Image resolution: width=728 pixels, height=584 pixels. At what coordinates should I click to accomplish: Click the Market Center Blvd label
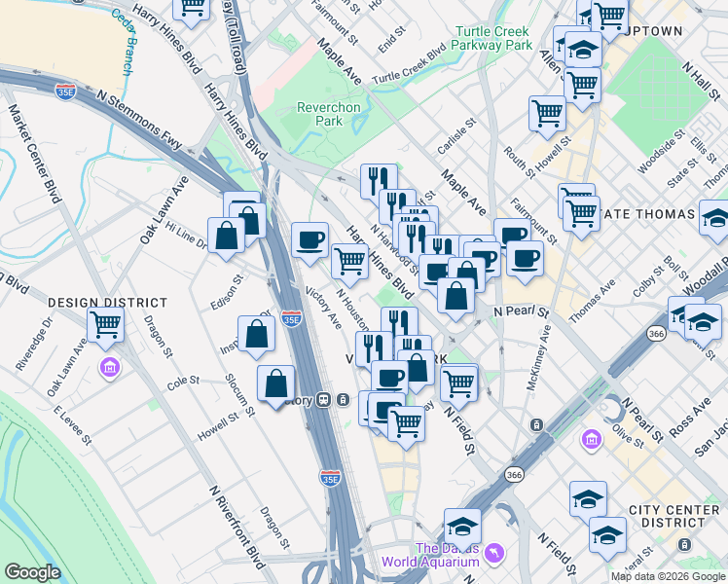pos(35,154)
